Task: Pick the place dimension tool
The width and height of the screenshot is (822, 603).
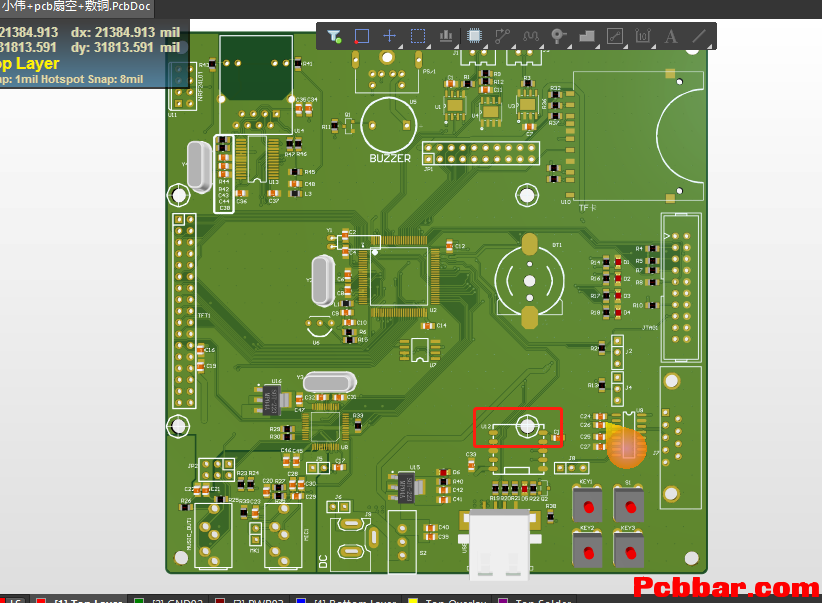Action: pyautogui.click(x=643, y=36)
